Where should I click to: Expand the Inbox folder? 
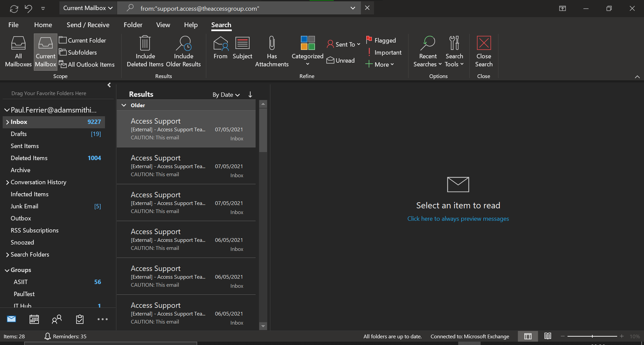coord(7,122)
